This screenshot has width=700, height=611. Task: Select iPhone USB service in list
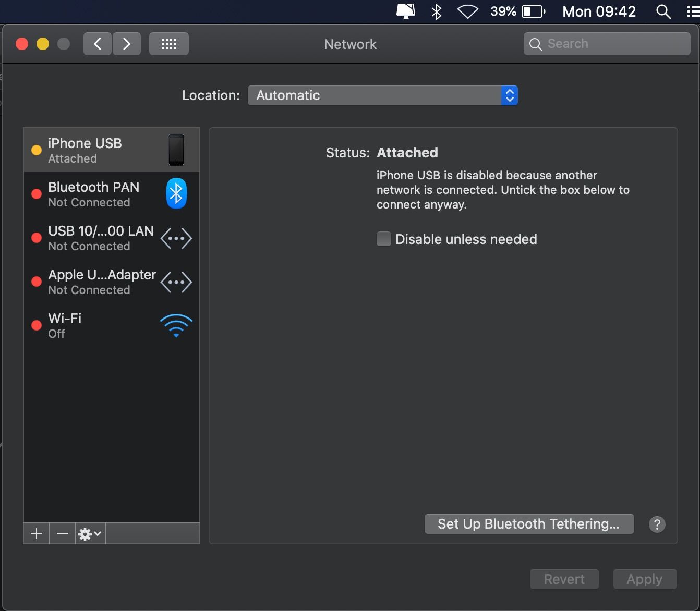(x=112, y=150)
